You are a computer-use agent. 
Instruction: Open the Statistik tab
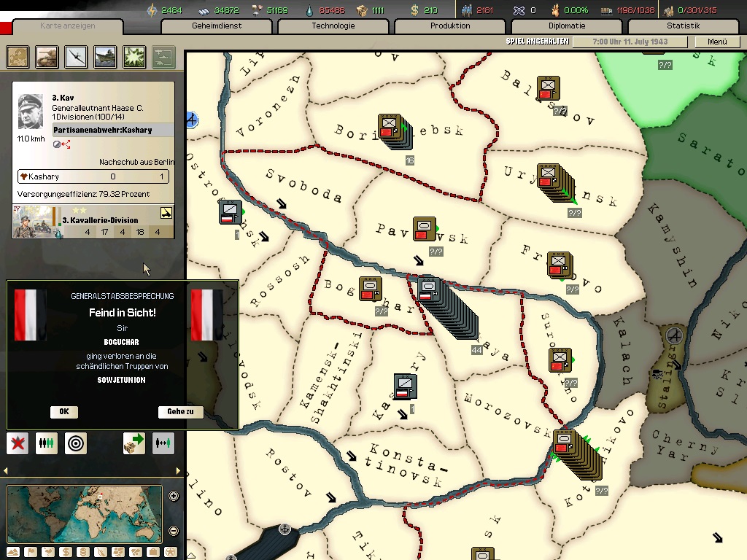coord(684,26)
